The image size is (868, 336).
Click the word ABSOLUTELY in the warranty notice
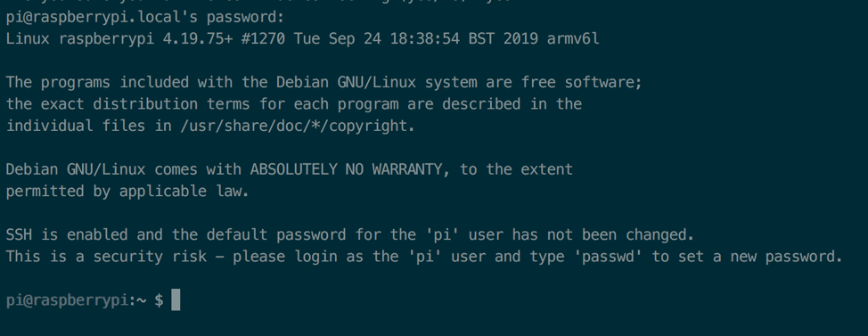pos(293,169)
